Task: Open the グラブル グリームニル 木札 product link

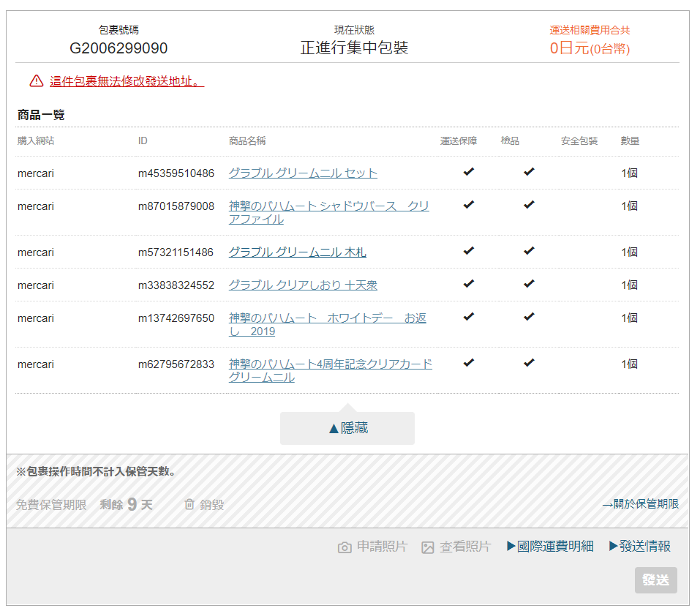Action: 297,252
